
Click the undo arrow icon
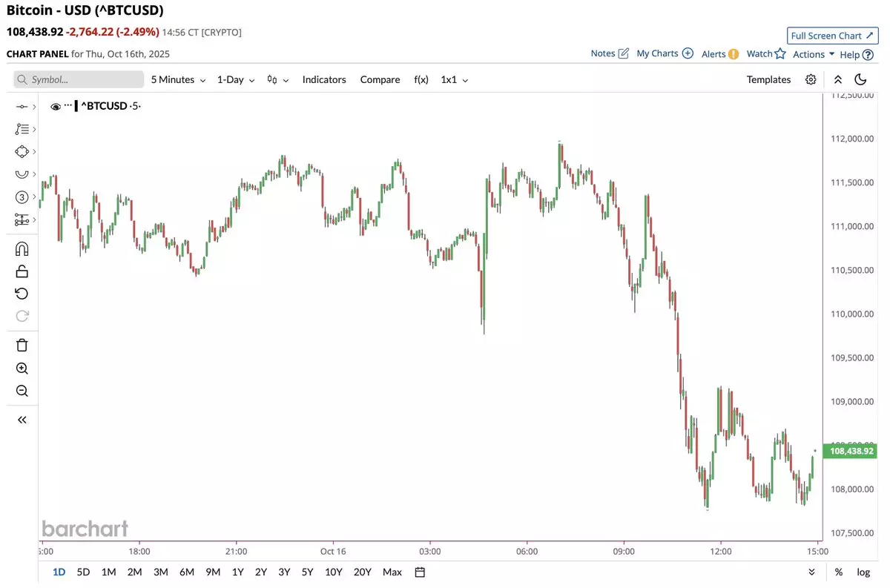22,294
